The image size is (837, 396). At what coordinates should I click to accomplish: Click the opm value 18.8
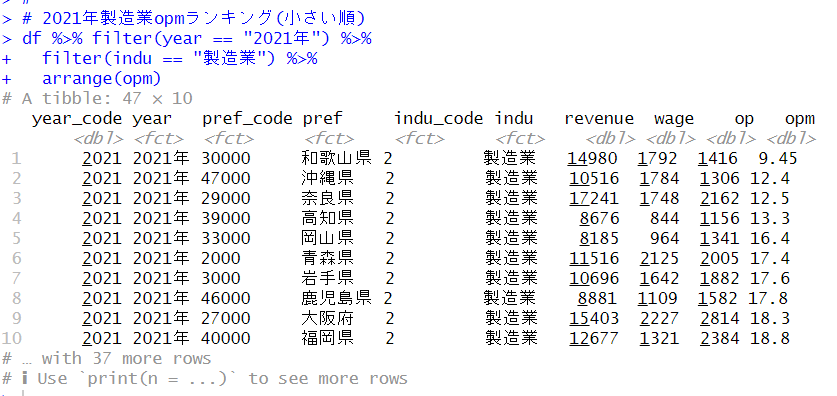(770, 338)
